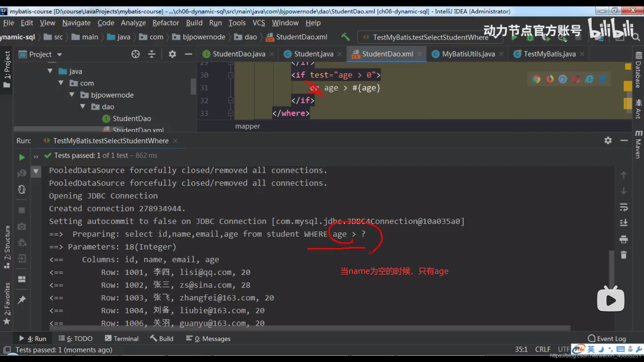Click the Settings gear icon in Run panel
644x362 pixels.
[608, 140]
